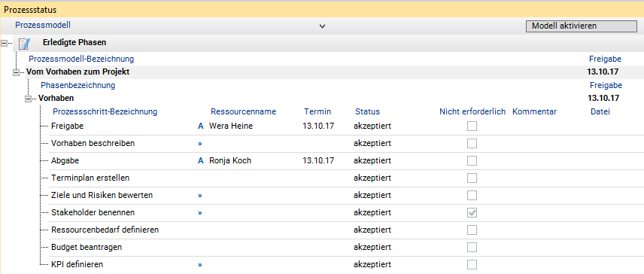Click the Prozessmodell label
644x274 pixels.
tap(43, 25)
